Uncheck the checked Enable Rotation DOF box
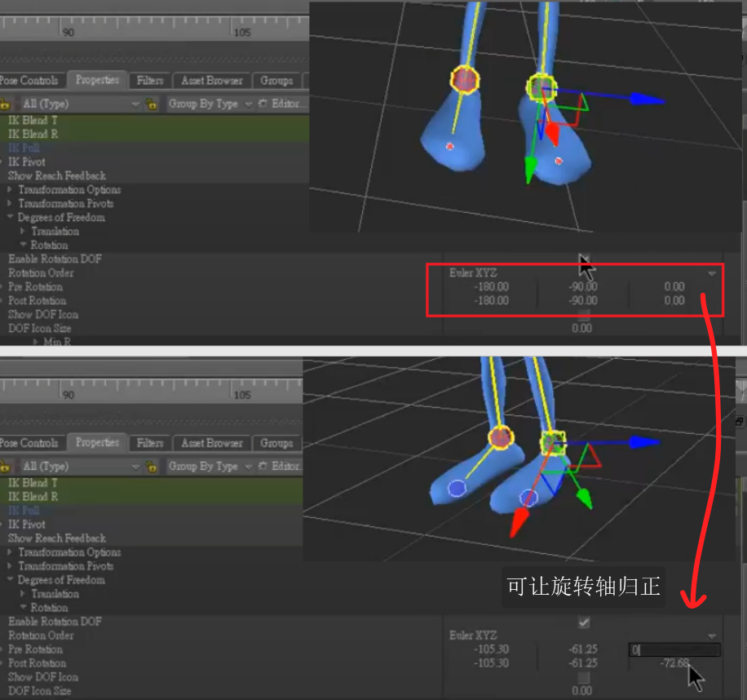This screenshot has width=747, height=700. [583, 622]
